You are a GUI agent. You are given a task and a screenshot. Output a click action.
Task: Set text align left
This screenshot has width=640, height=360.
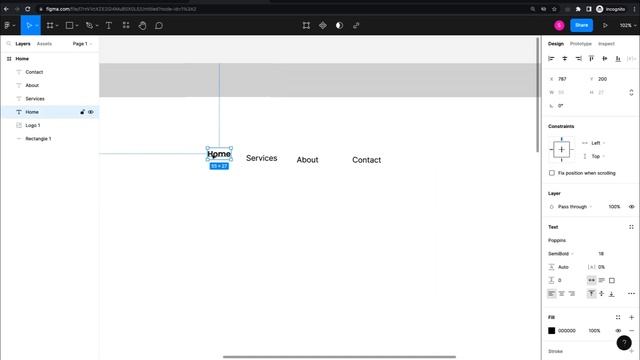coord(551,293)
